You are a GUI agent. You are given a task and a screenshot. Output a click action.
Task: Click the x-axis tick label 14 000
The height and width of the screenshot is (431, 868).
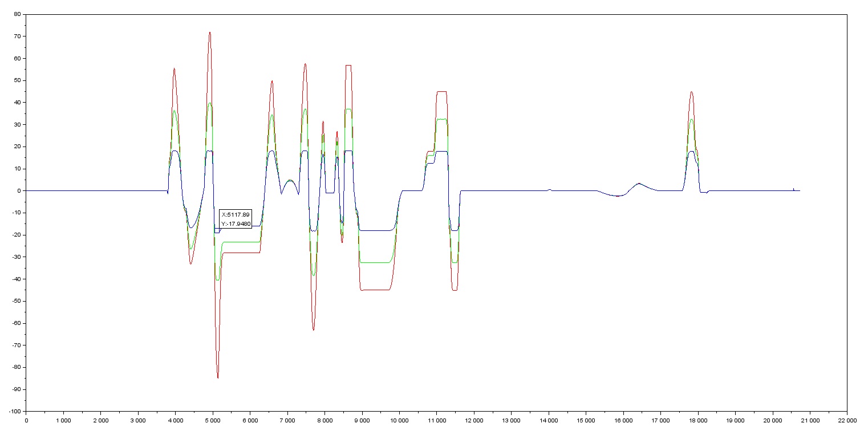point(549,420)
